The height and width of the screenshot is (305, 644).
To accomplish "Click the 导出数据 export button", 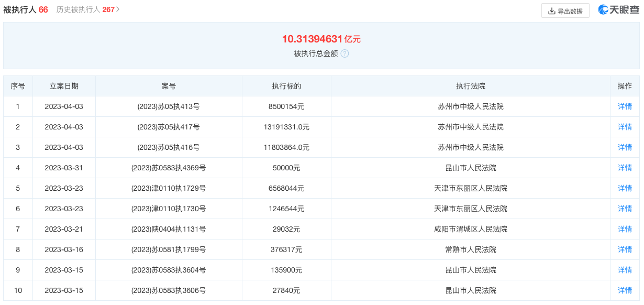I will coord(565,11).
